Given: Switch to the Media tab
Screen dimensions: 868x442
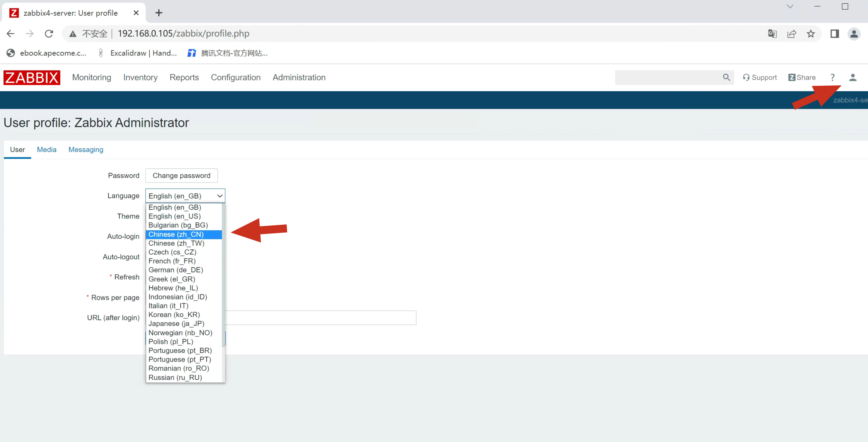Looking at the screenshot, I should pos(46,150).
